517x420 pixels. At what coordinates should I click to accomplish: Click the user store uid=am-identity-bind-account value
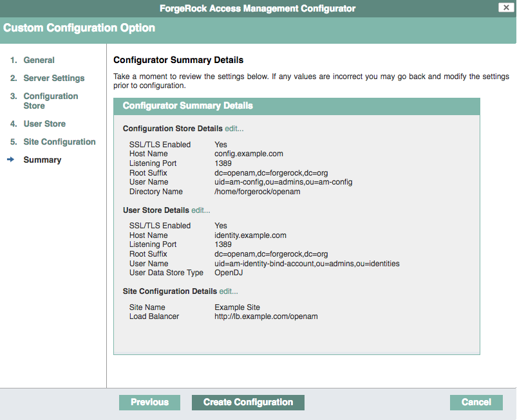(307, 264)
